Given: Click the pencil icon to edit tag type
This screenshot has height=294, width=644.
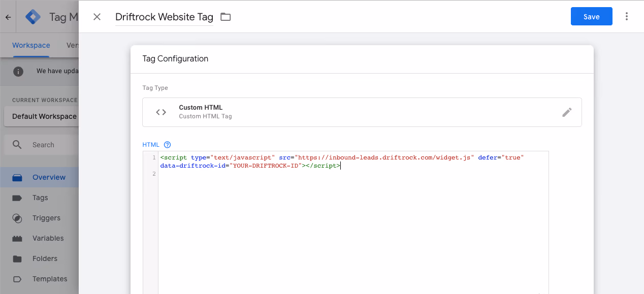Looking at the screenshot, I should [x=567, y=112].
